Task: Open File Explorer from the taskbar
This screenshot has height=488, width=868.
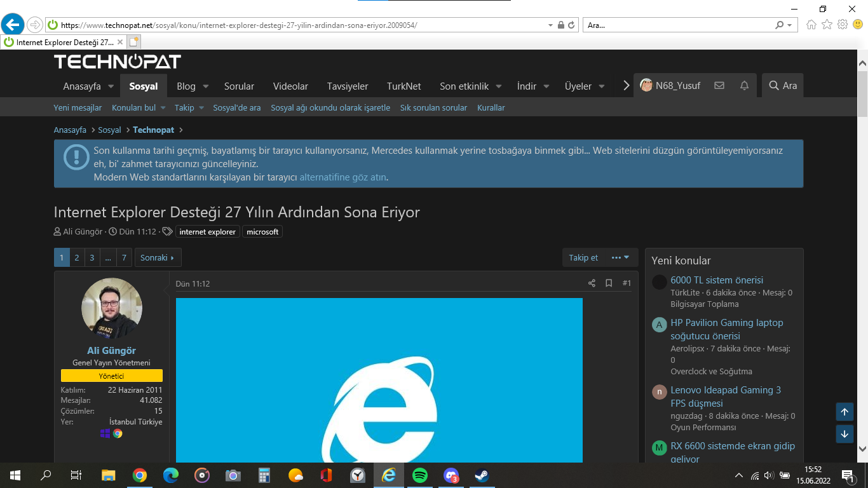Action: click(109, 475)
